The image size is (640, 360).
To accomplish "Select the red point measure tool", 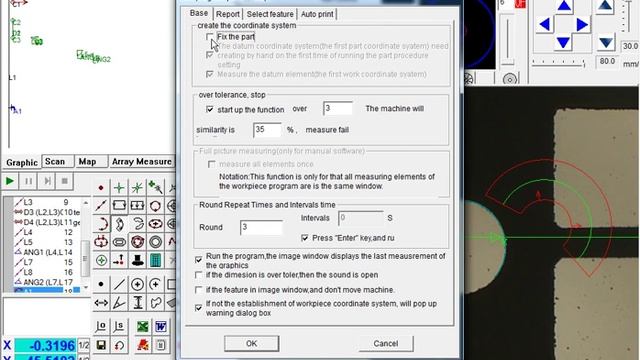I will (x=101, y=188).
